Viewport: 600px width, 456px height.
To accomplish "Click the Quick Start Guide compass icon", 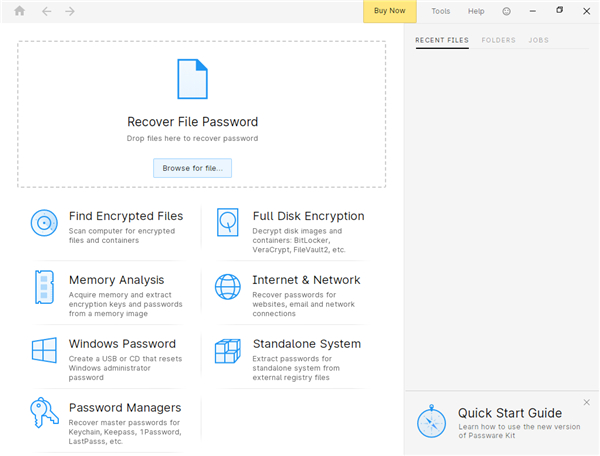I will point(432,420).
